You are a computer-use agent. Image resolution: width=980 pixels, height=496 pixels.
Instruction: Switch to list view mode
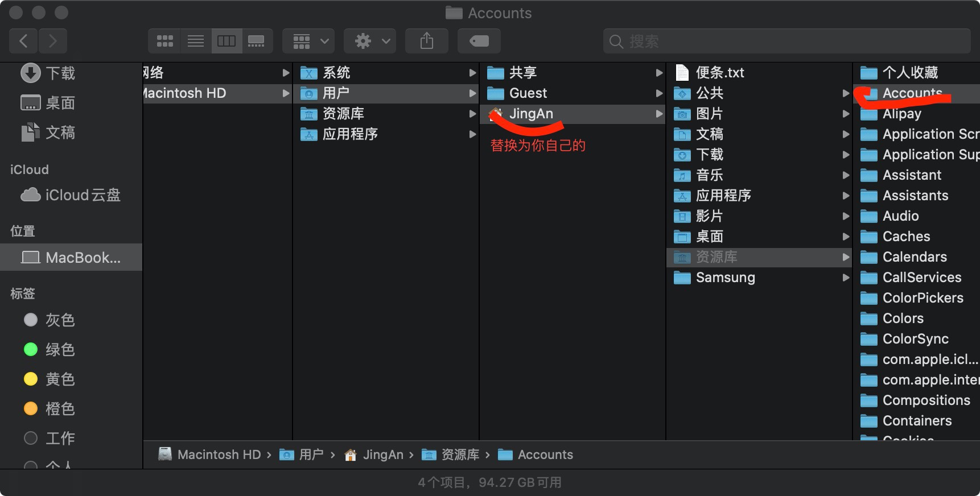pyautogui.click(x=195, y=41)
